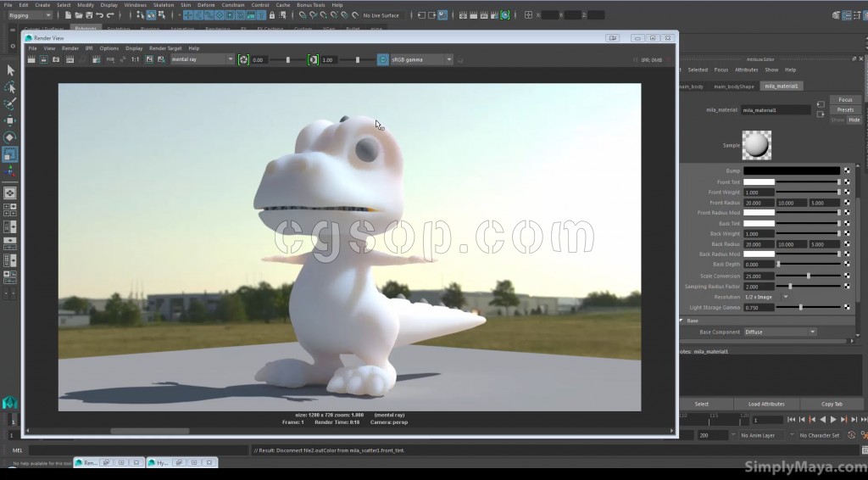Click New Scene icon in main toolbar

point(68,15)
